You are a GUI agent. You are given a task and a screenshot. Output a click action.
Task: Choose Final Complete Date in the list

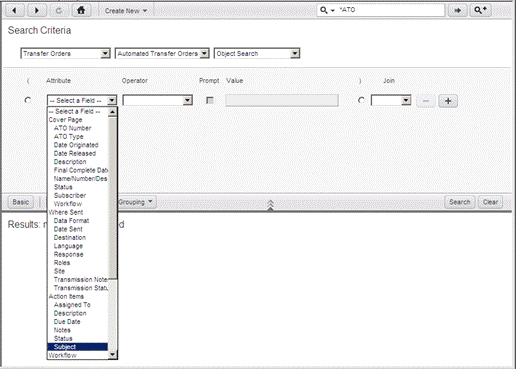coord(78,170)
